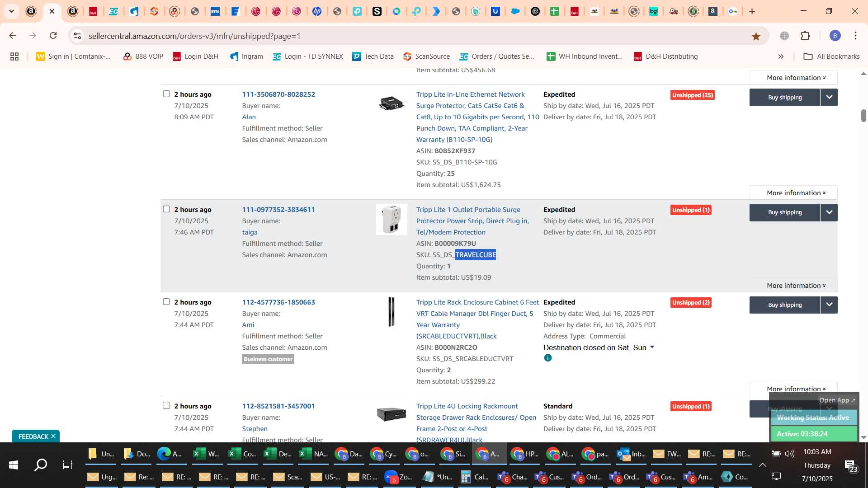Click the page vertical scrollbar thumb
This screenshot has width=868, height=488.
863,116
